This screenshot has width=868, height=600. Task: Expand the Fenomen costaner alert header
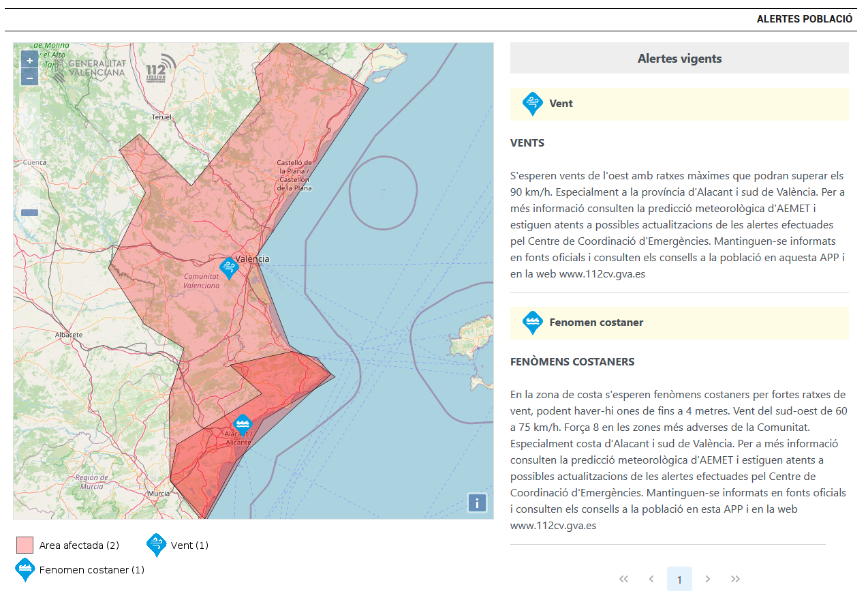click(x=679, y=323)
